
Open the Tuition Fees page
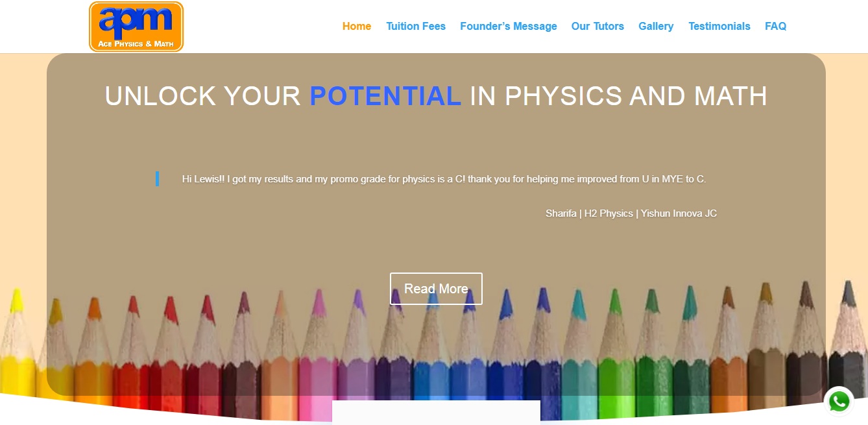(x=416, y=27)
